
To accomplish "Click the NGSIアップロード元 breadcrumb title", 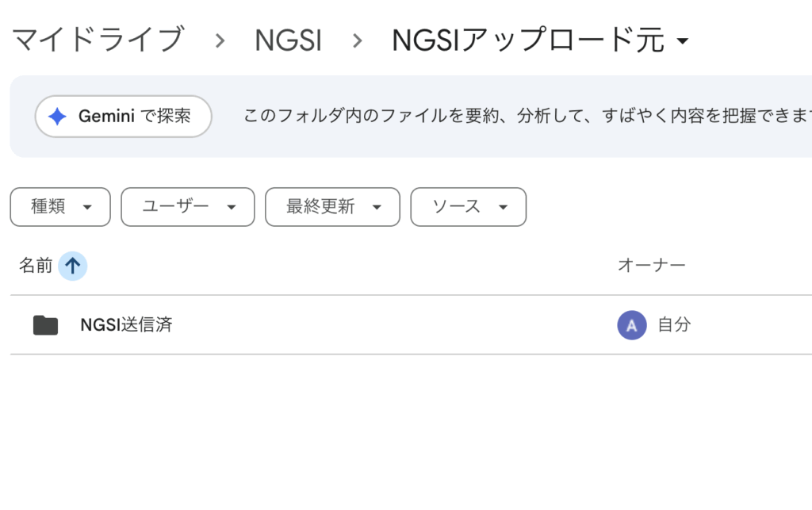I will coord(528,40).
